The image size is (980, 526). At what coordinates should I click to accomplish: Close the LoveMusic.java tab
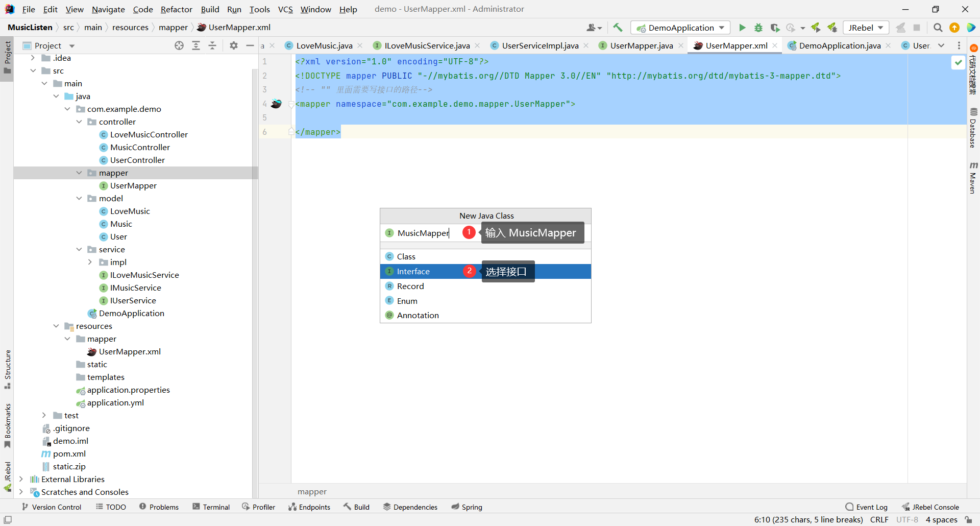360,45
